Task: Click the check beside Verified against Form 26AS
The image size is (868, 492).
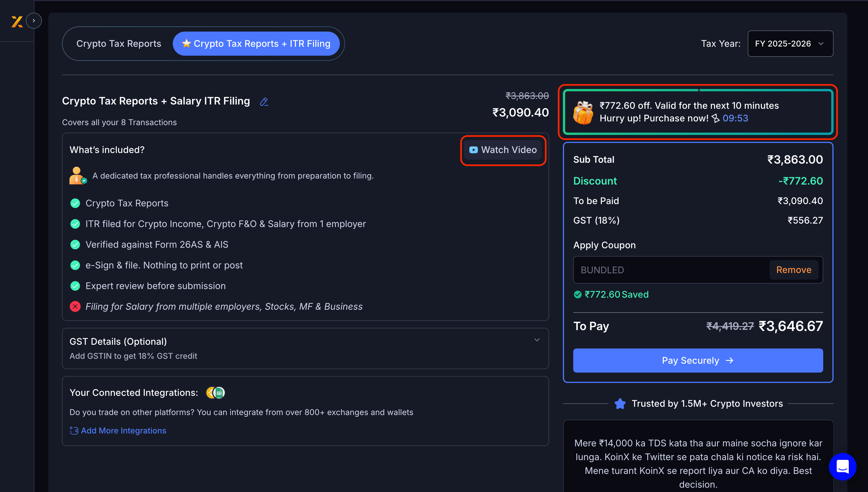Action: point(75,245)
